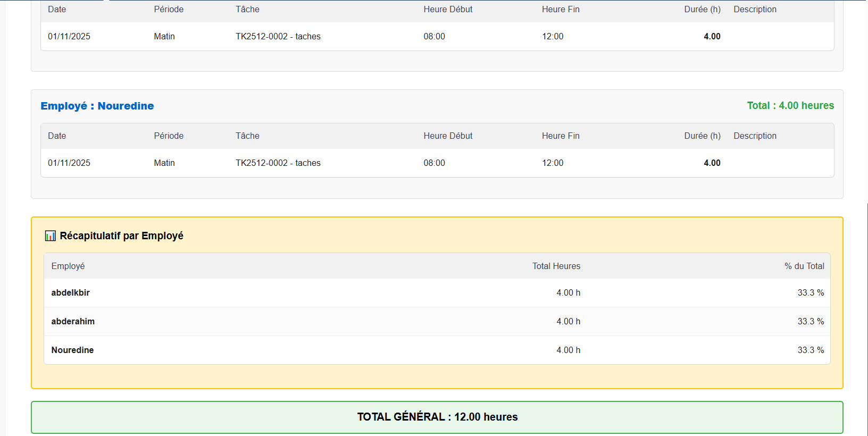Image resolution: width=868 pixels, height=436 pixels.
Task: Select 'Matin' in the top table row
Action: (164, 36)
